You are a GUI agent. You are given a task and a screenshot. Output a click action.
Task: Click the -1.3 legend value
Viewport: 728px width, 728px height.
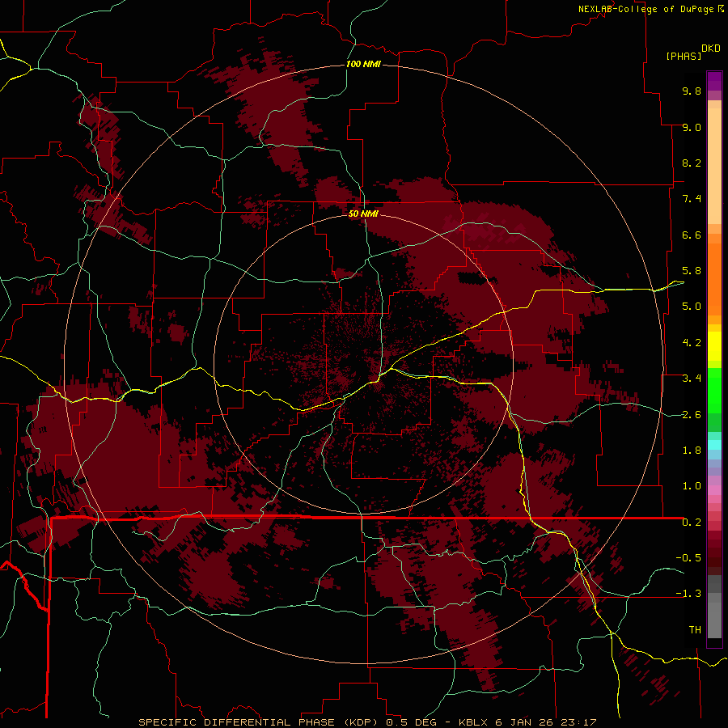pyautogui.click(x=688, y=594)
